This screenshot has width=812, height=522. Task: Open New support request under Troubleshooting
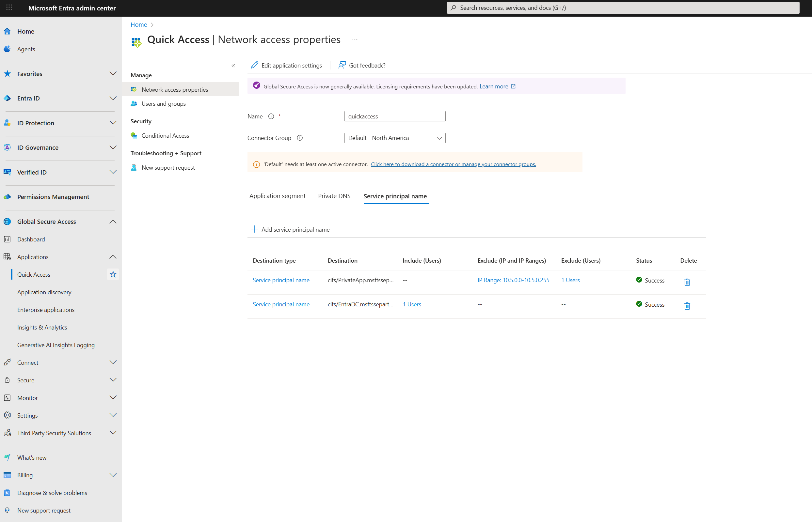[x=168, y=167]
